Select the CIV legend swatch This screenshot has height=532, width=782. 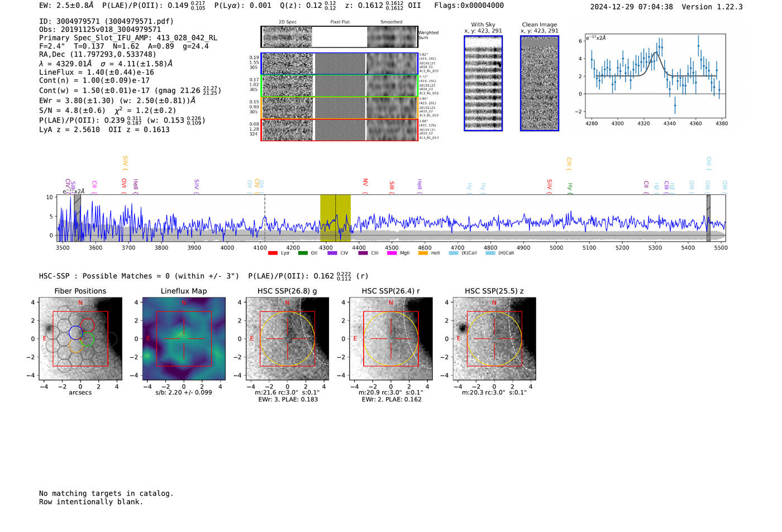[x=332, y=253]
